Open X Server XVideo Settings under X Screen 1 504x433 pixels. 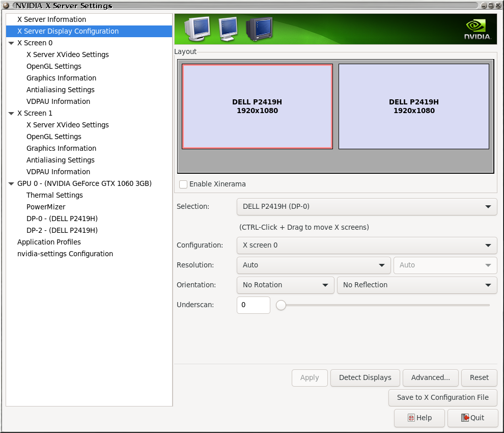[68, 125]
